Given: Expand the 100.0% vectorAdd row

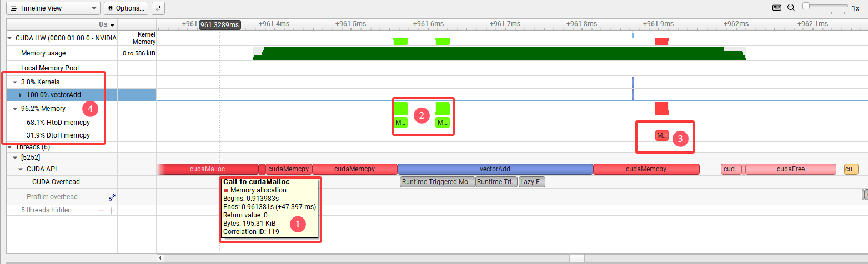Looking at the screenshot, I should tap(21, 95).
